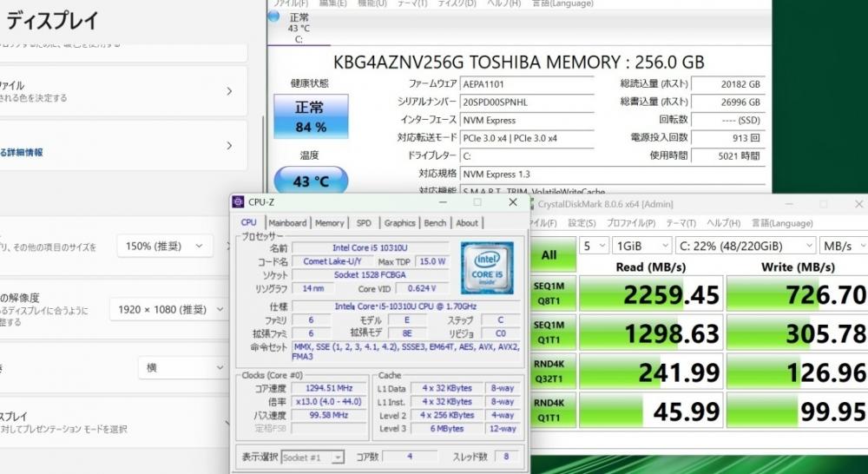Click the transfer mode field PCIe 3.0 x4

pos(527,138)
